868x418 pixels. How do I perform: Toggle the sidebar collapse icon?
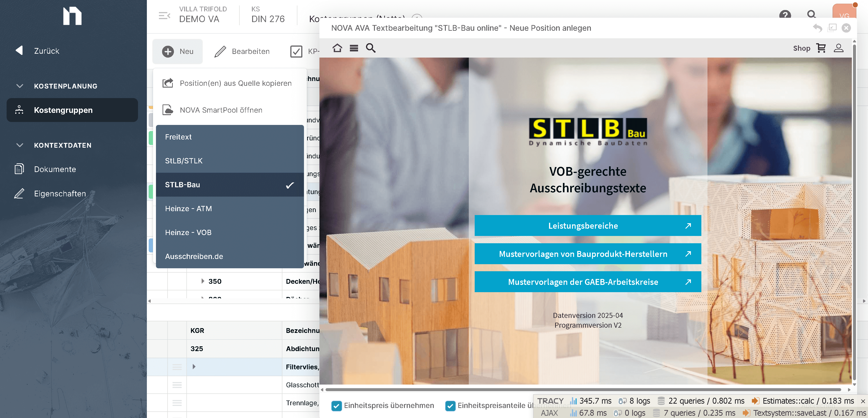coord(164,15)
